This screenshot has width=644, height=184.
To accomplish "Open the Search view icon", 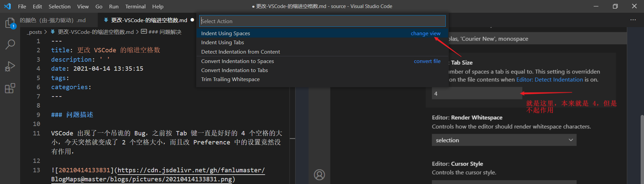I will pos(10,44).
